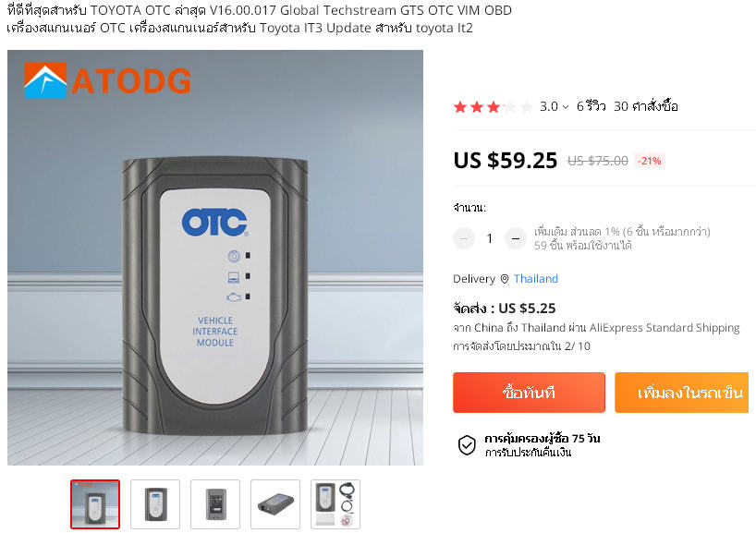Click the 30 orders count text

pos(646,106)
